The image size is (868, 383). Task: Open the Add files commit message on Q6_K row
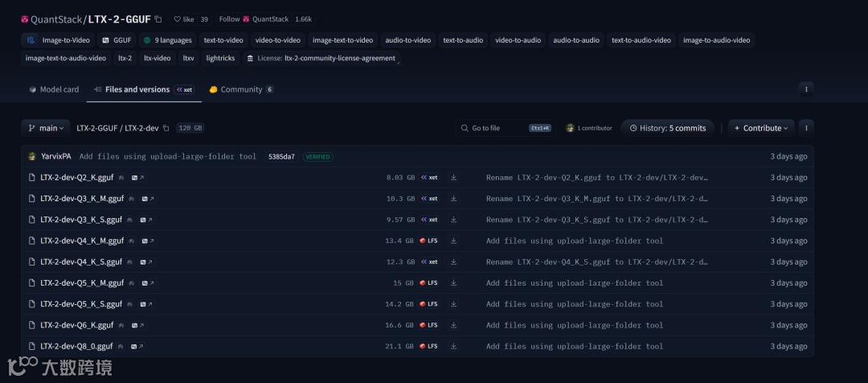click(575, 325)
